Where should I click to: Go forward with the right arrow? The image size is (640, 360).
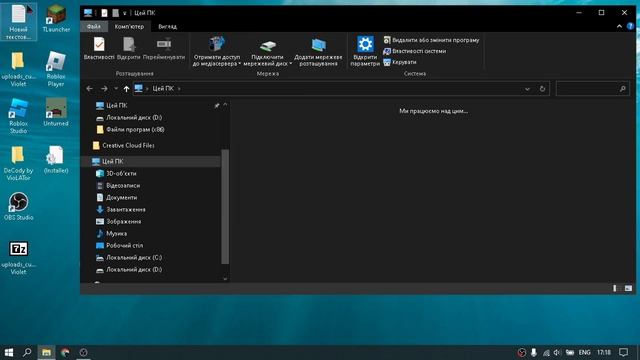[104, 89]
